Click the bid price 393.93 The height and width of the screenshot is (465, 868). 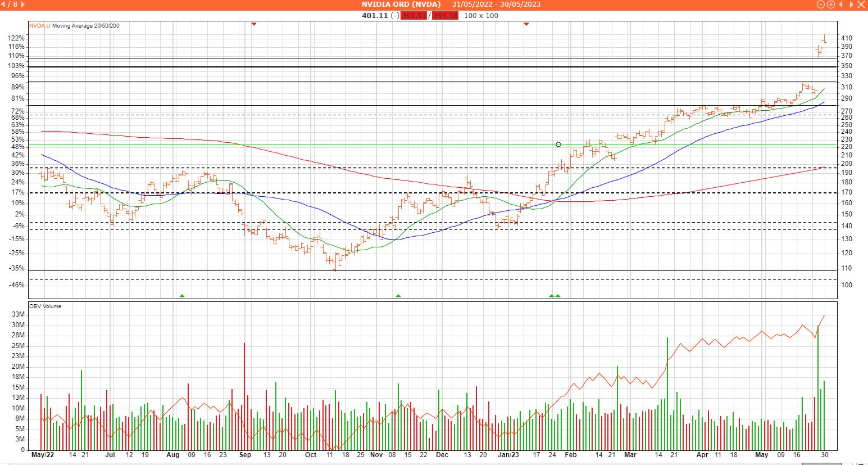point(414,15)
